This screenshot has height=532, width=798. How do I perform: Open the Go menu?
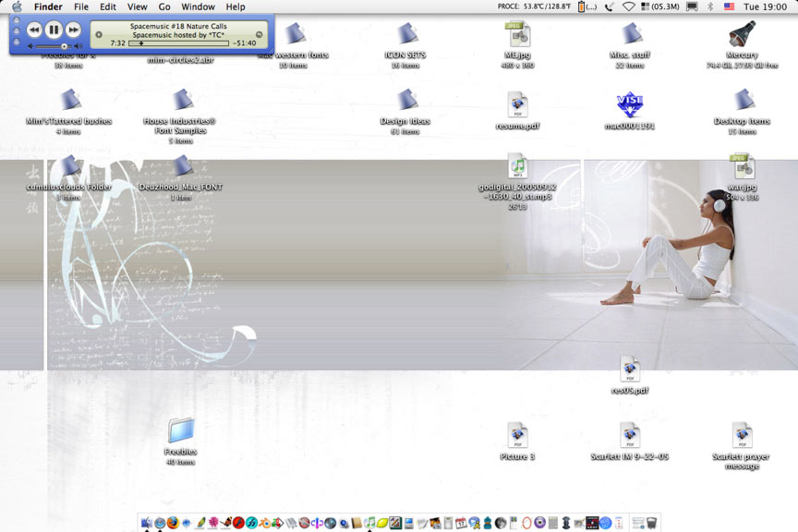point(163,6)
